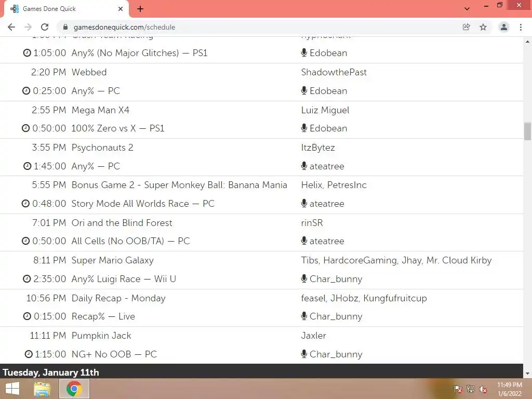Image resolution: width=532 pixels, height=399 pixels.
Task: Click runner name ShadowthePast
Action: pos(334,72)
